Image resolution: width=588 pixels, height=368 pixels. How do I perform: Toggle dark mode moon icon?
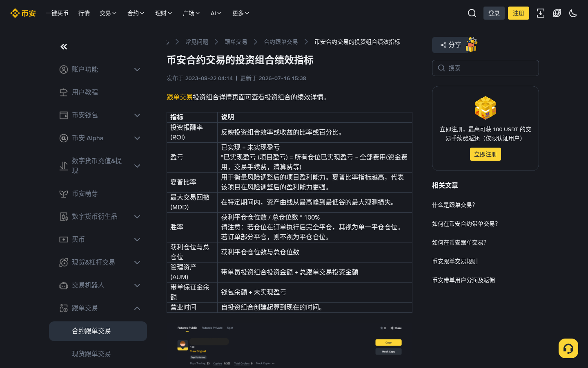573,13
